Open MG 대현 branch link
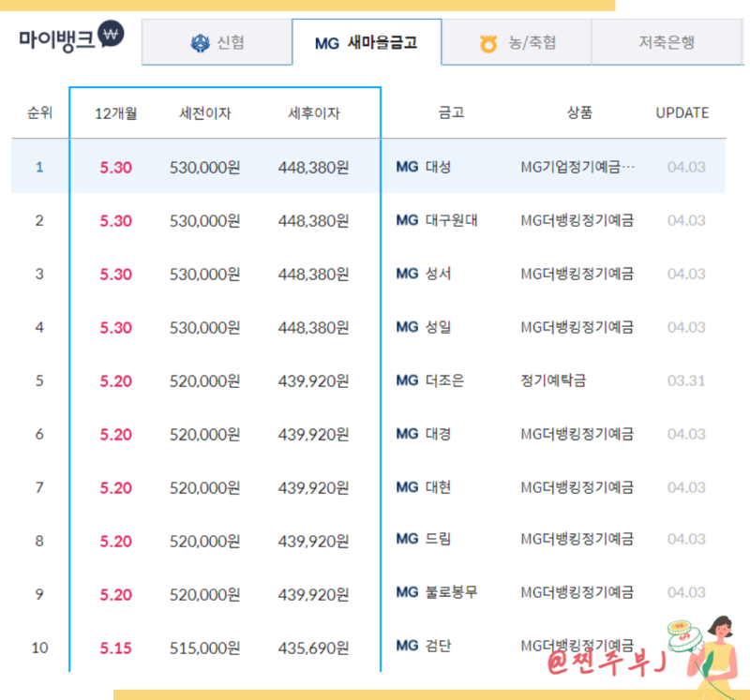The image size is (750, 700). [424, 487]
